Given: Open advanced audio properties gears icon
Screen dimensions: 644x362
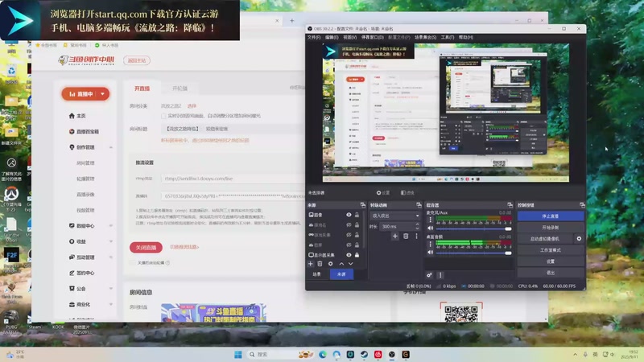Looking at the screenshot, I should click(x=429, y=275).
